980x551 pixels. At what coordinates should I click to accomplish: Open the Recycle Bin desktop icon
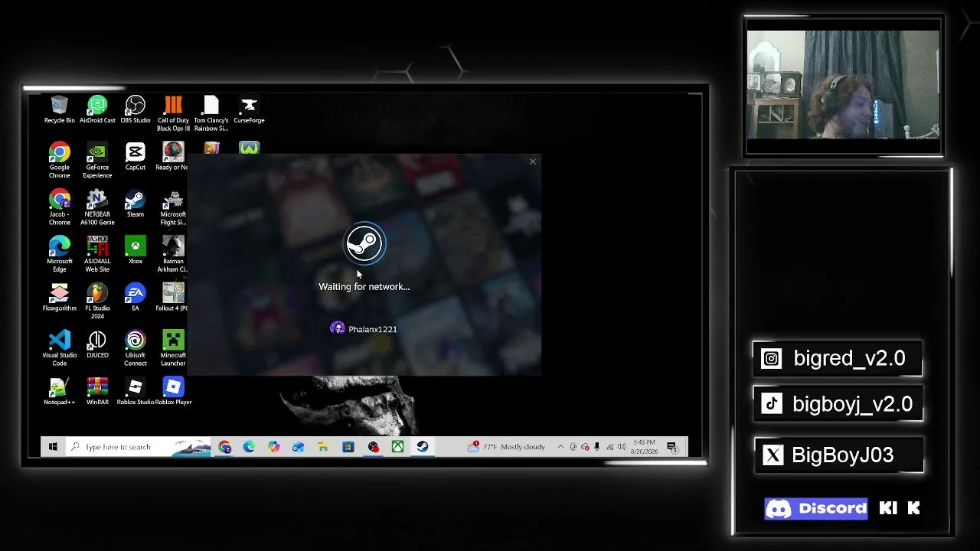coord(59,109)
